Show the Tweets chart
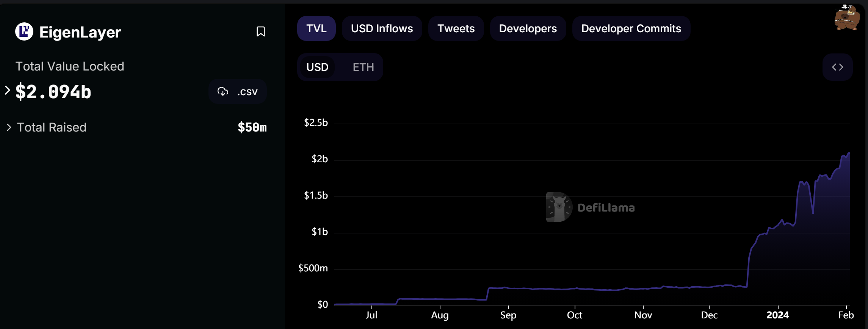Screen dimensions: 868x329 (456, 28)
